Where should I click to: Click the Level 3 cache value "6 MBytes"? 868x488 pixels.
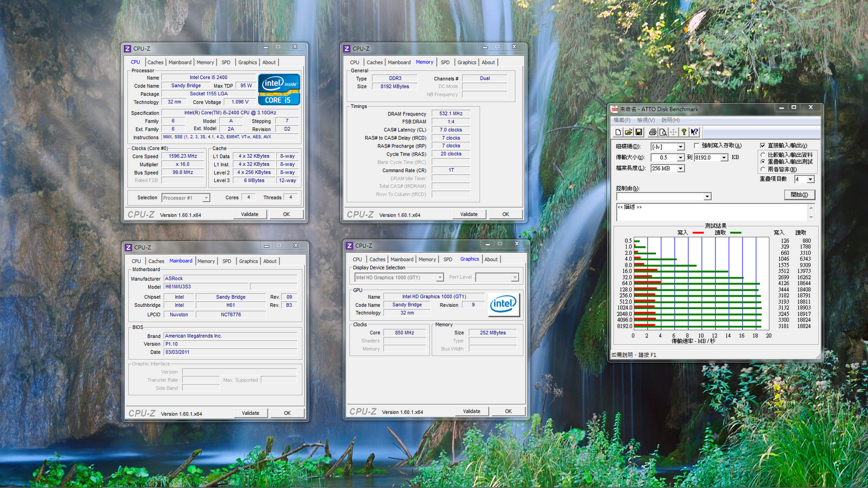[x=254, y=181]
